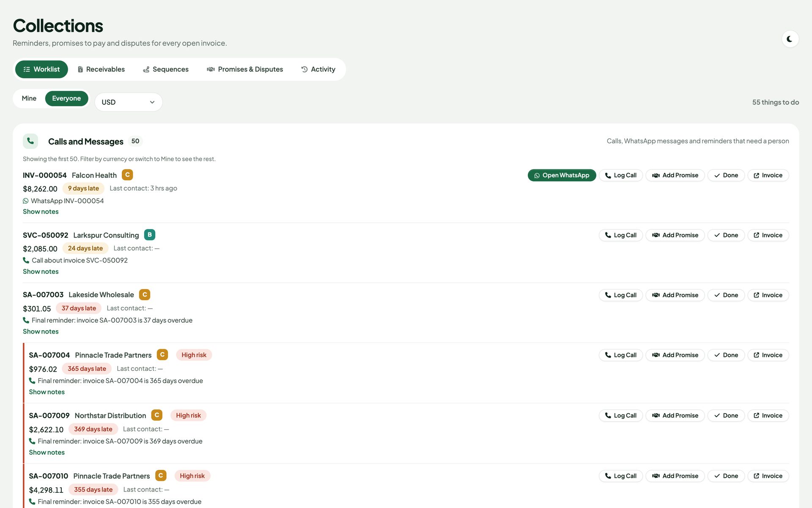Open Invoice for SA-007009
Screen dimensions: 812x508
768,416
